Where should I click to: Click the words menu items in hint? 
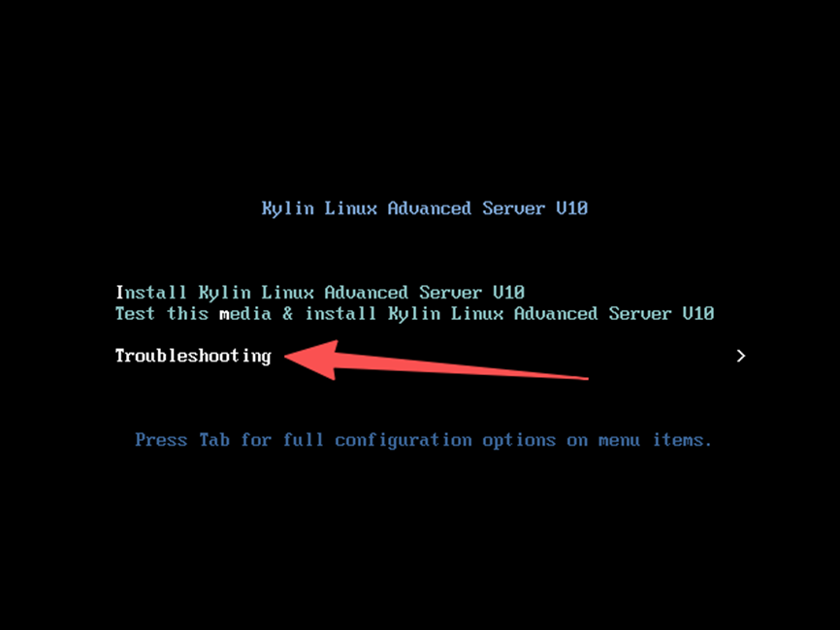(x=655, y=440)
